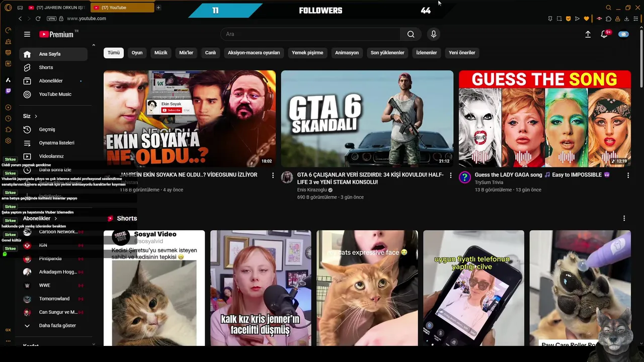The width and height of the screenshot is (644, 362).
Task: Open browser snapshot tool icon
Action: tap(559, 19)
